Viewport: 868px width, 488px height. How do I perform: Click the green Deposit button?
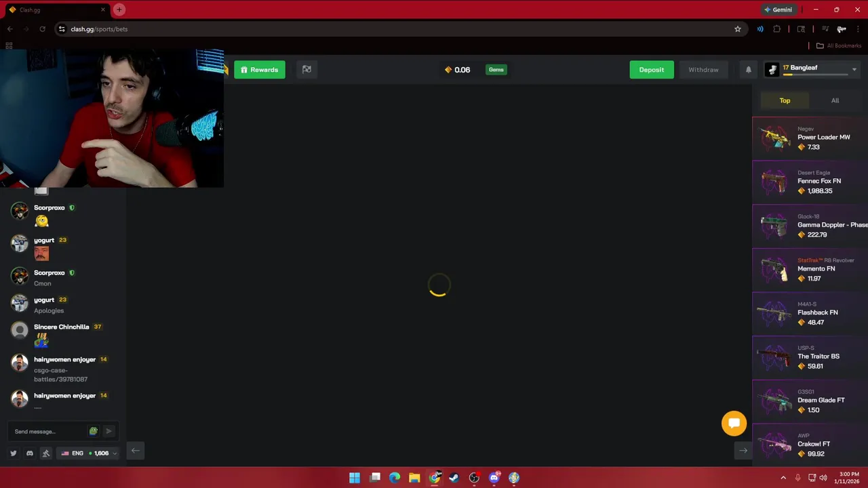pyautogui.click(x=652, y=70)
